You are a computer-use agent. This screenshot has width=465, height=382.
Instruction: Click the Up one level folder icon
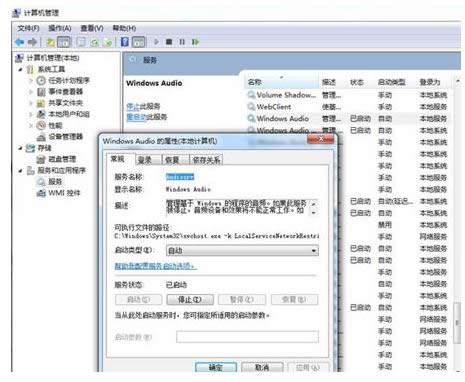click(x=51, y=42)
